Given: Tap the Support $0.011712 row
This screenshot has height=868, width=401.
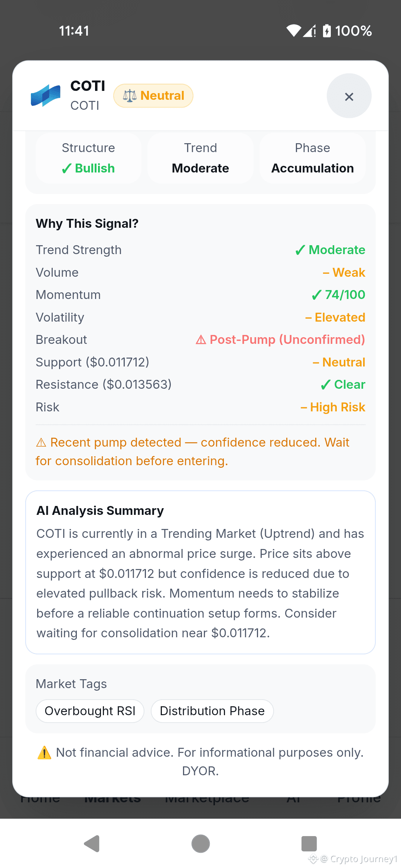Looking at the screenshot, I should click(x=200, y=362).
